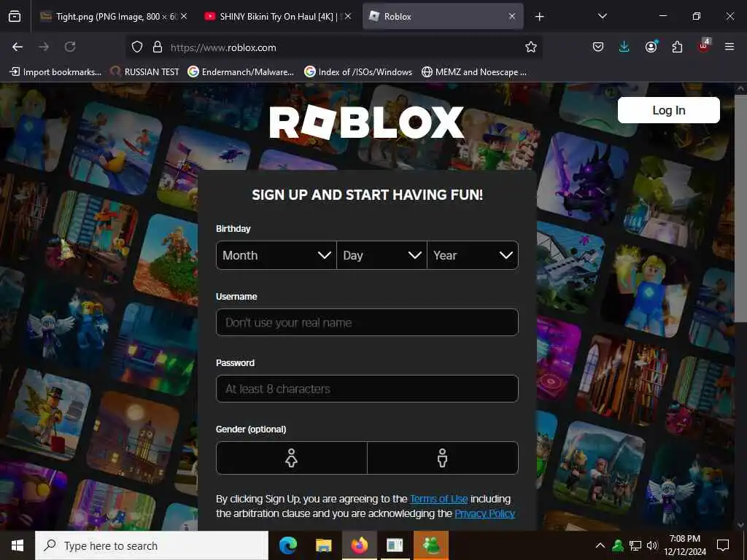Open Endermanch/Malware bookmark
This screenshot has height=560, width=747.
tap(241, 72)
